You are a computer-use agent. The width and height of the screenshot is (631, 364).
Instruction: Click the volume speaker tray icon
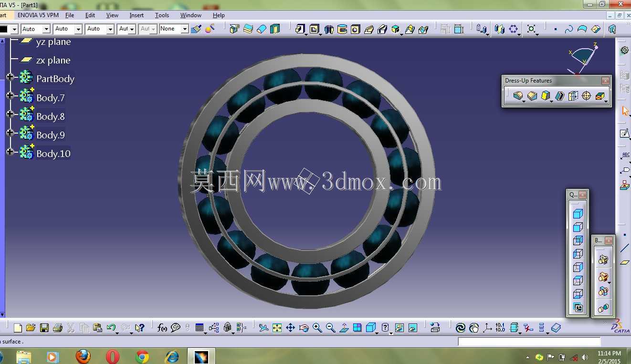tap(585, 357)
